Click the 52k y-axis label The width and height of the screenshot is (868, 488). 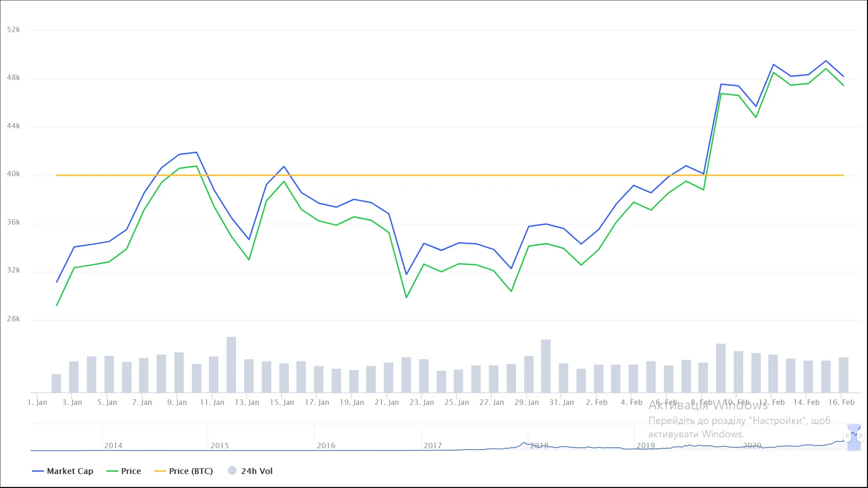[14, 30]
